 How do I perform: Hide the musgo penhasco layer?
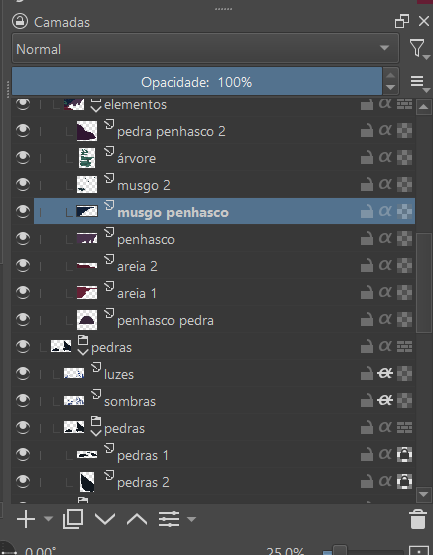[23, 211]
